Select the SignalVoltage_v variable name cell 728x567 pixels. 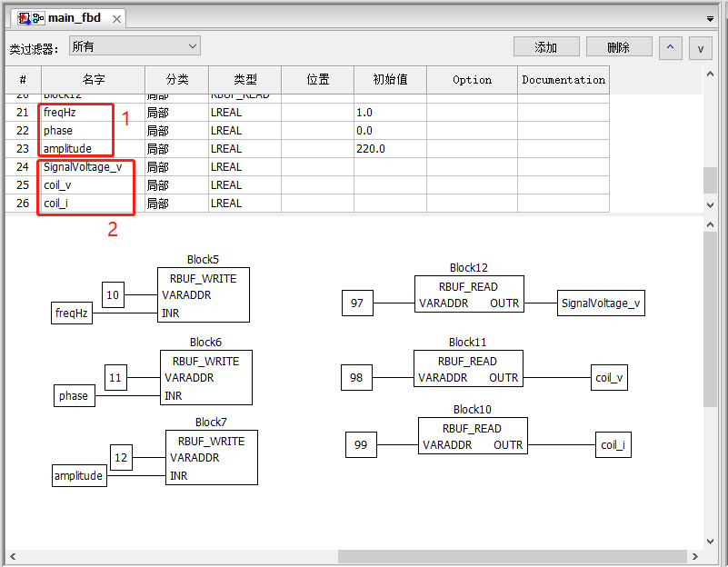(93, 166)
